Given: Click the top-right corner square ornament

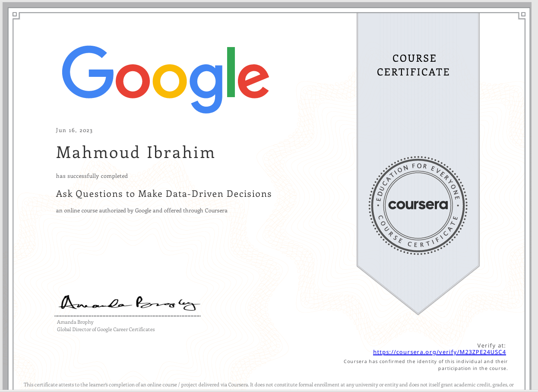Looking at the screenshot, I should coord(523,15).
